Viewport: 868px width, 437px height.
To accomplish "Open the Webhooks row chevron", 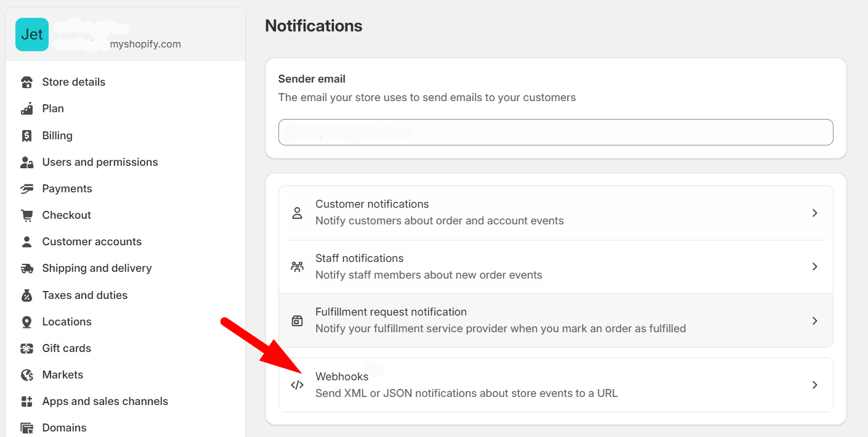I will click(814, 385).
